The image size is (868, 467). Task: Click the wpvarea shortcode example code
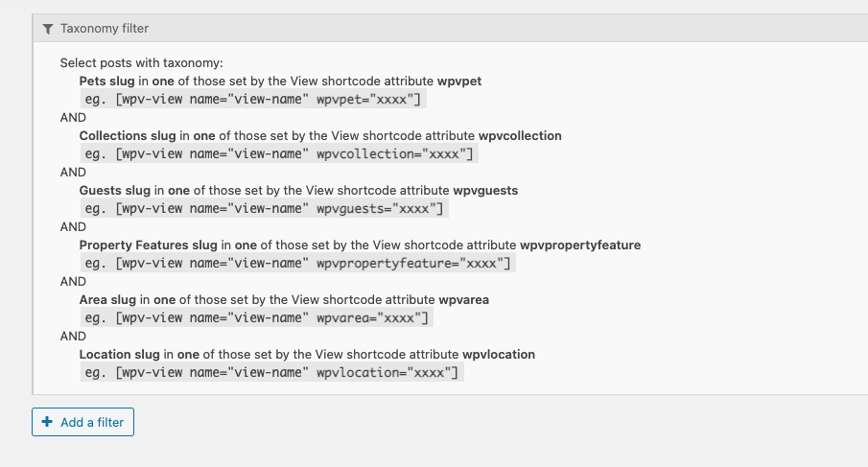tap(257, 318)
